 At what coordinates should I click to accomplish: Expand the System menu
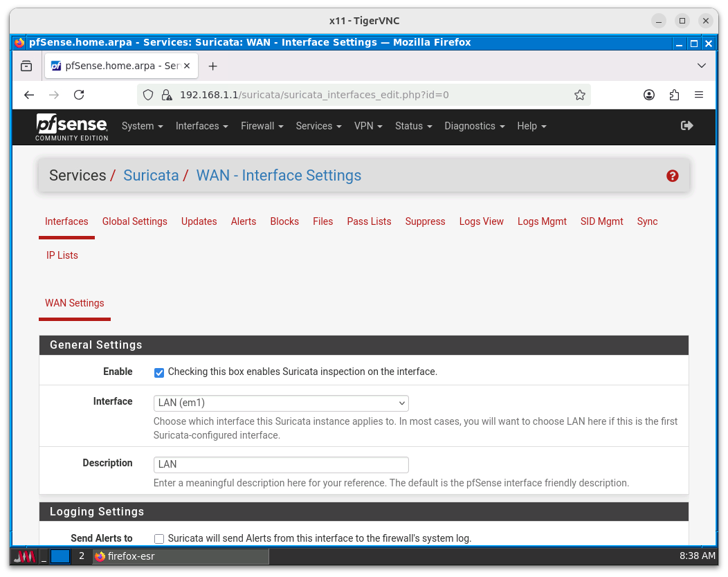pos(142,127)
